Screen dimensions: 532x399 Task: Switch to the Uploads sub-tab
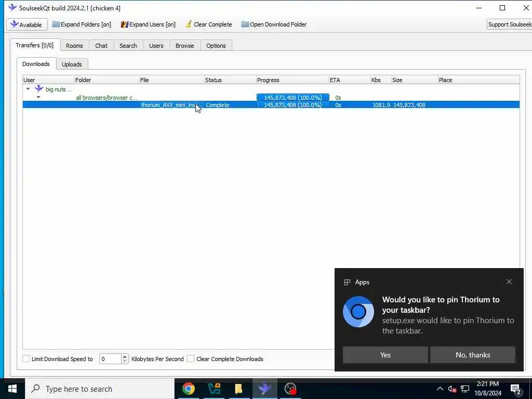[x=72, y=64]
